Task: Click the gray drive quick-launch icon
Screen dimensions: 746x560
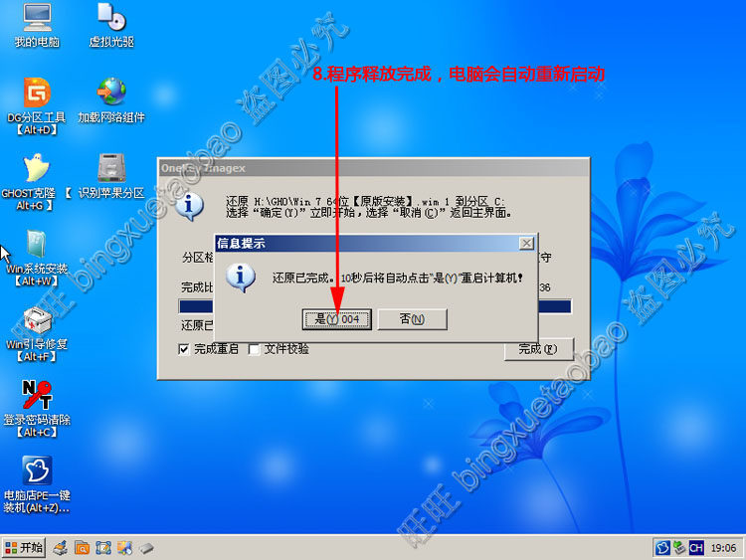Action: [x=146, y=549]
